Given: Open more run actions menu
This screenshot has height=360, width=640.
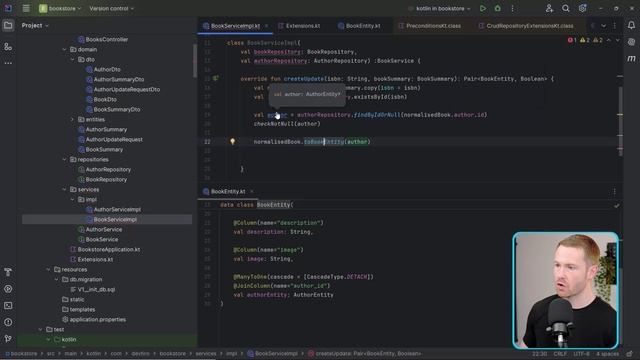Looking at the screenshot, I should [x=513, y=8].
